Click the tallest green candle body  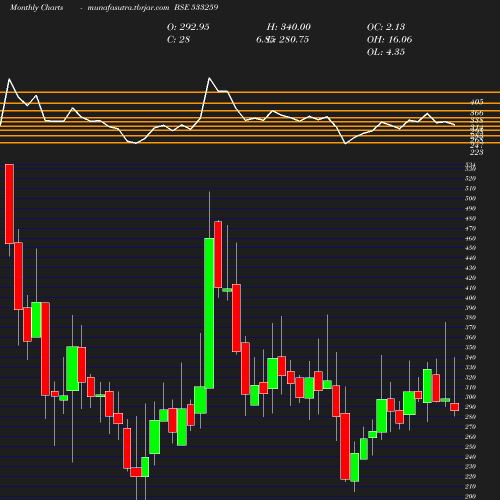pos(209,313)
